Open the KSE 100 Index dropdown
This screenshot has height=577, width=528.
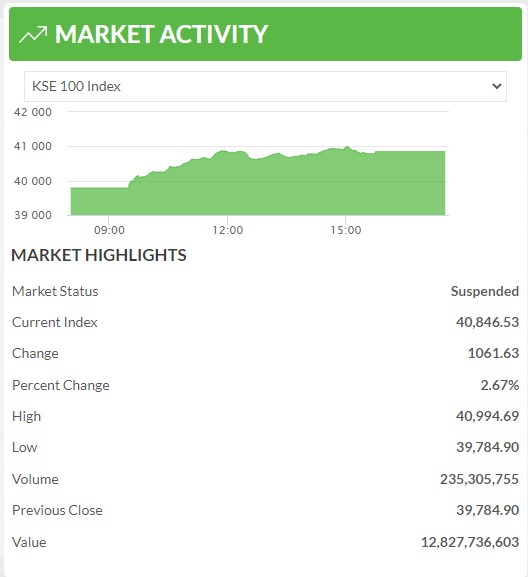[265, 86]
